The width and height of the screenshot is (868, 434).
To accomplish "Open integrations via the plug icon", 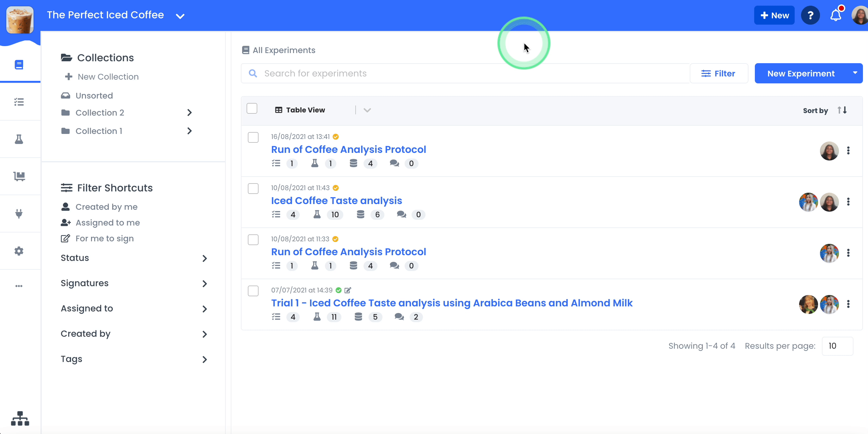I will click(19, 214).
